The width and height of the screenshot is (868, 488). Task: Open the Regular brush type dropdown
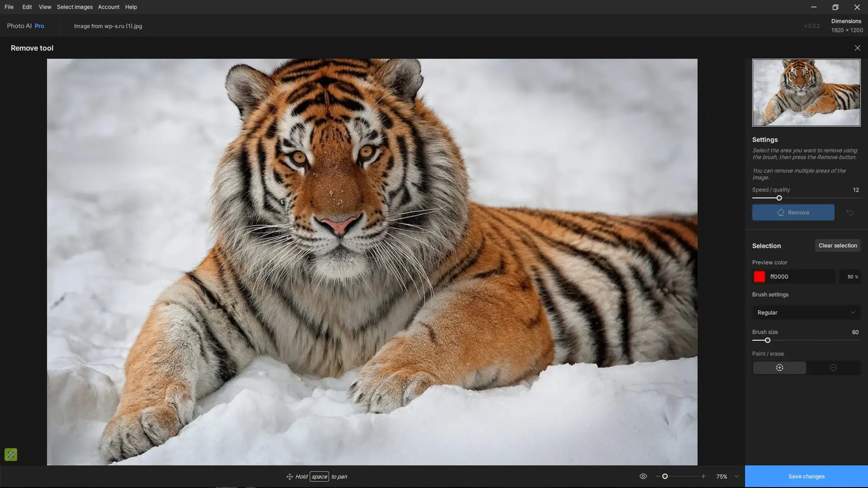click(806, 313)
